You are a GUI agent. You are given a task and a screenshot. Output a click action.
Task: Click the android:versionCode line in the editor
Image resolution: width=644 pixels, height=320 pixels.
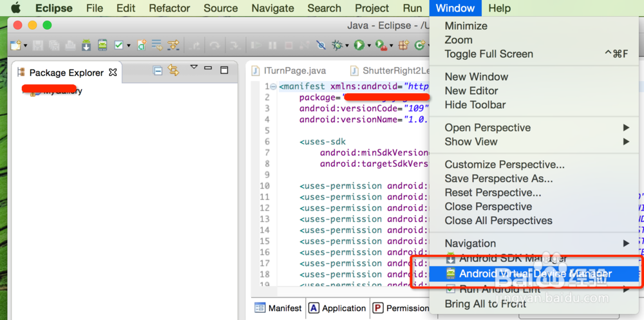click(x=364, y=108)
